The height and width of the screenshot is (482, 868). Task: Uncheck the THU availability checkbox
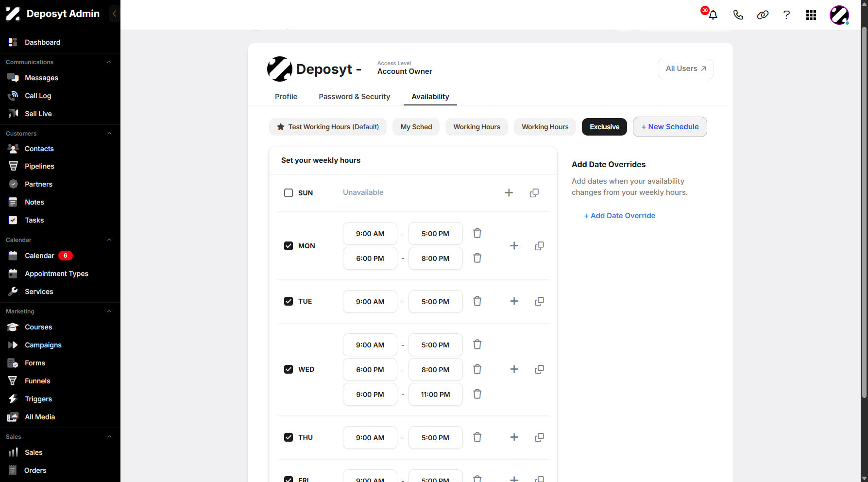289,437
